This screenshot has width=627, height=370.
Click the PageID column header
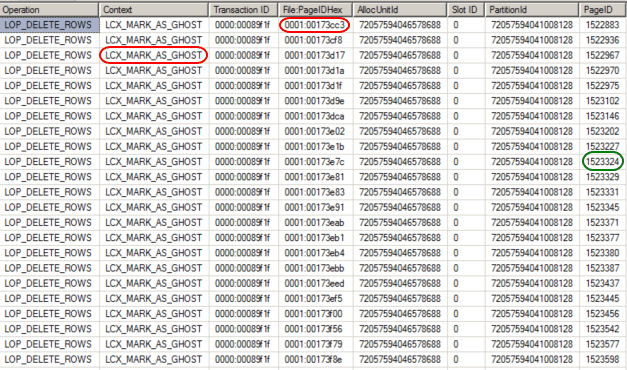pyautogui.click(x=603, y=10)
